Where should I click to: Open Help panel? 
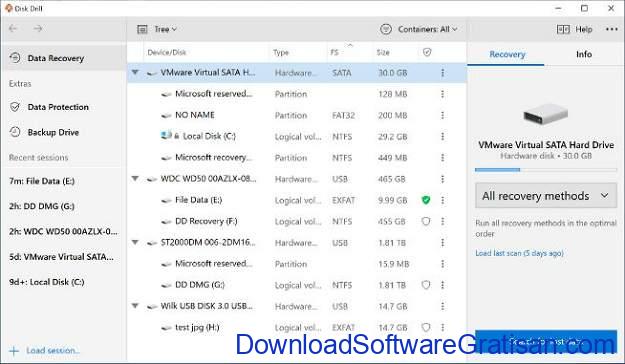(584, 29)
